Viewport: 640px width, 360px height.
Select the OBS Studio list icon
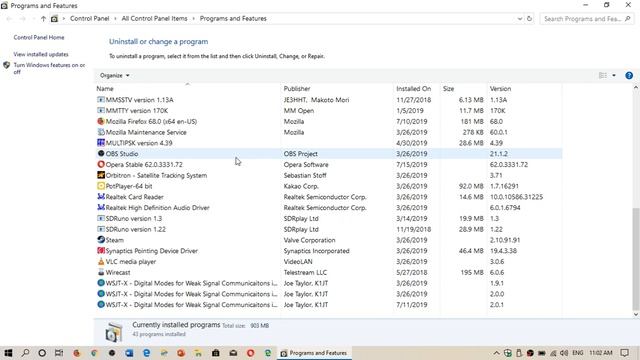click(101, 153)
